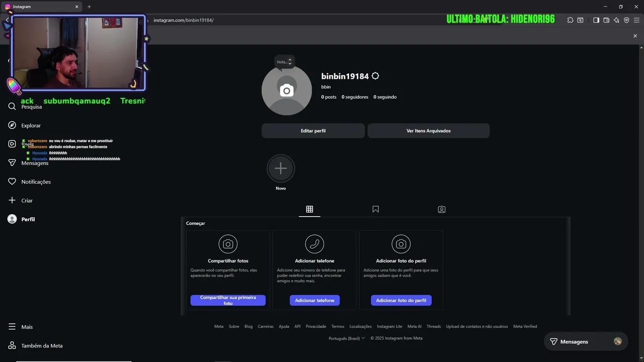644x362 pixels.
Task: Click blue Adicionar telefone button
Action: click(x=314, y=300)
